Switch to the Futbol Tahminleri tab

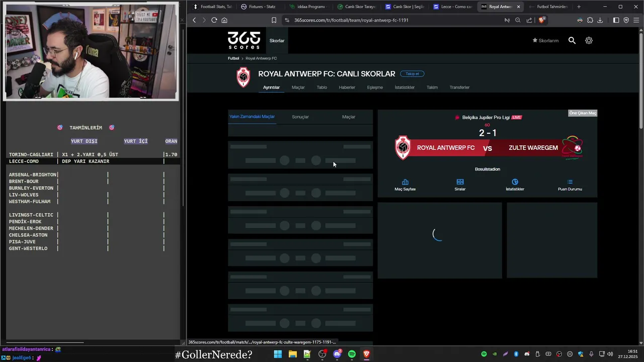548,7
